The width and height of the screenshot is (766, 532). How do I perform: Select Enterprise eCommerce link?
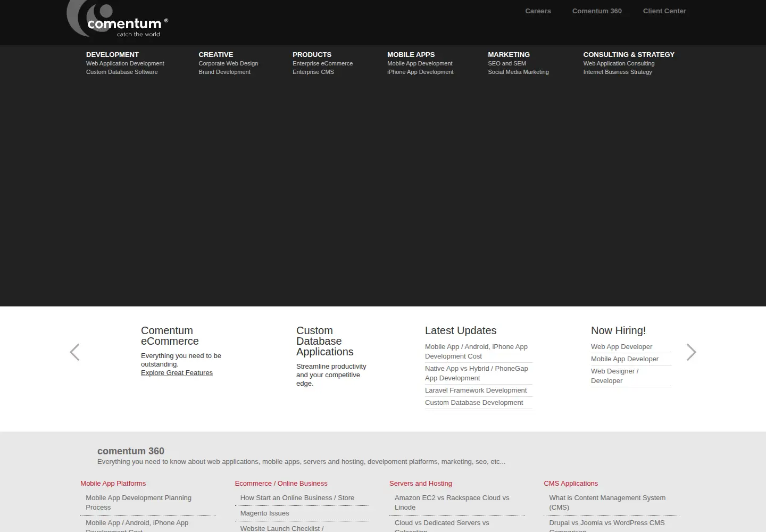pos(322,63)
